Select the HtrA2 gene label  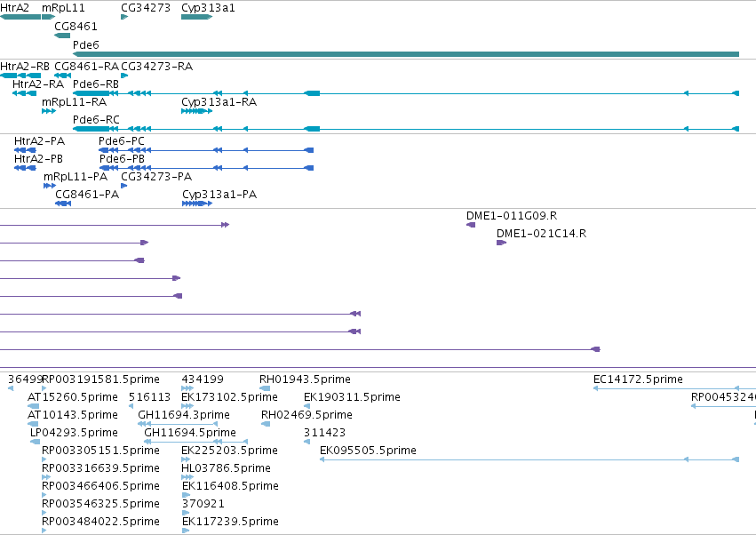pyautogui.click(x=14, y=8)
